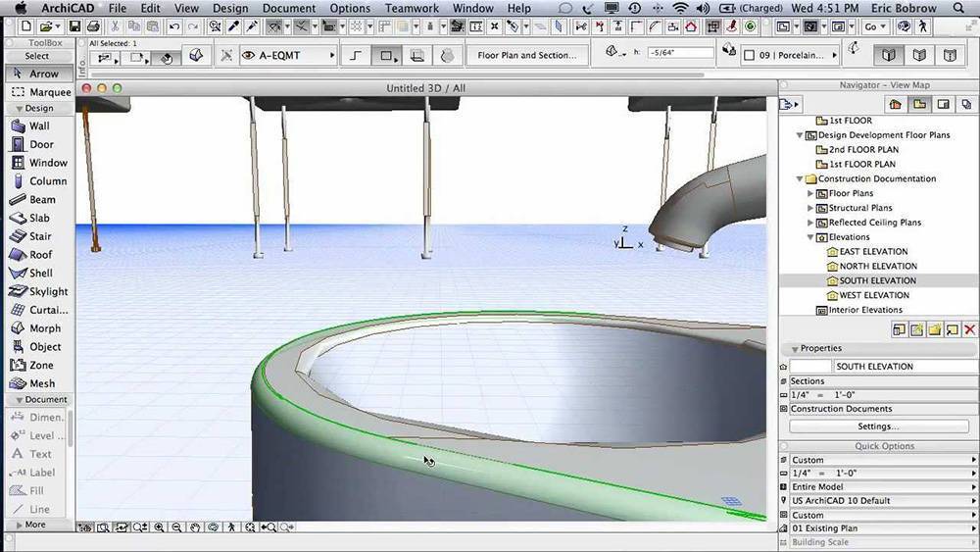Viewport: 980px width, 552px height.
Task: Select the Wall tool
Action: [37, 125]
